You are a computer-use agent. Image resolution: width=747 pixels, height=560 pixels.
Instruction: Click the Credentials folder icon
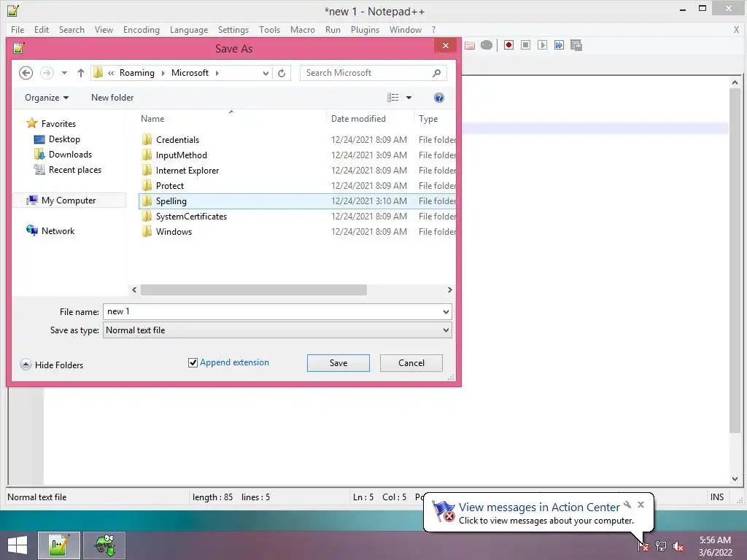click(147, 139)
